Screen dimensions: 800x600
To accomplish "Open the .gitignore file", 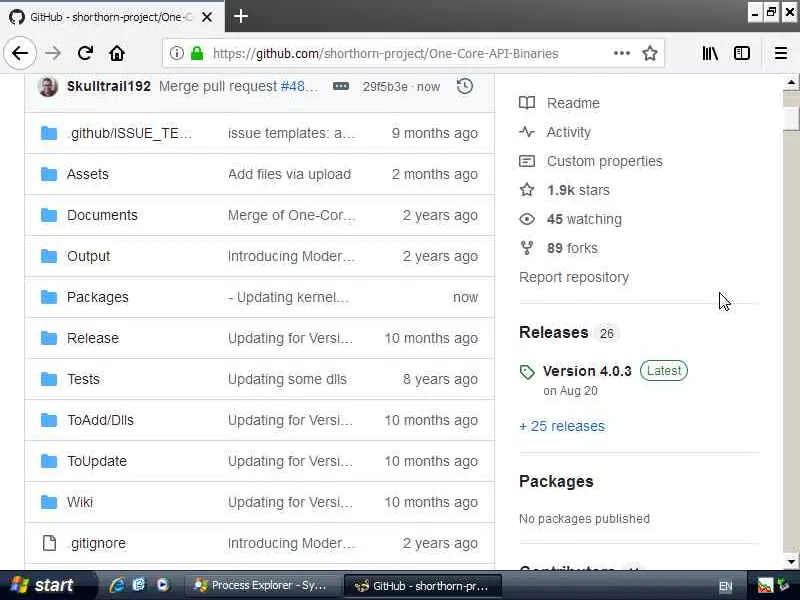I will pyautogui.click(x=97, y=543).
